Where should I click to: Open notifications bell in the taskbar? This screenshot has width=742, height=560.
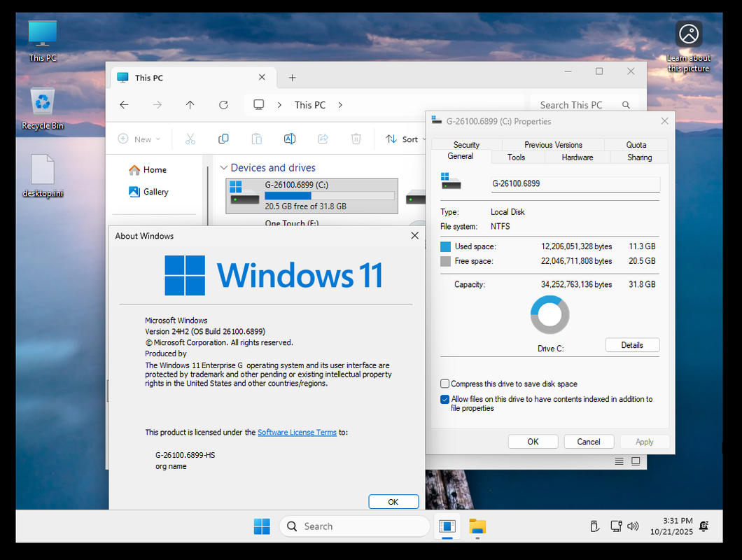click(703, 526)
